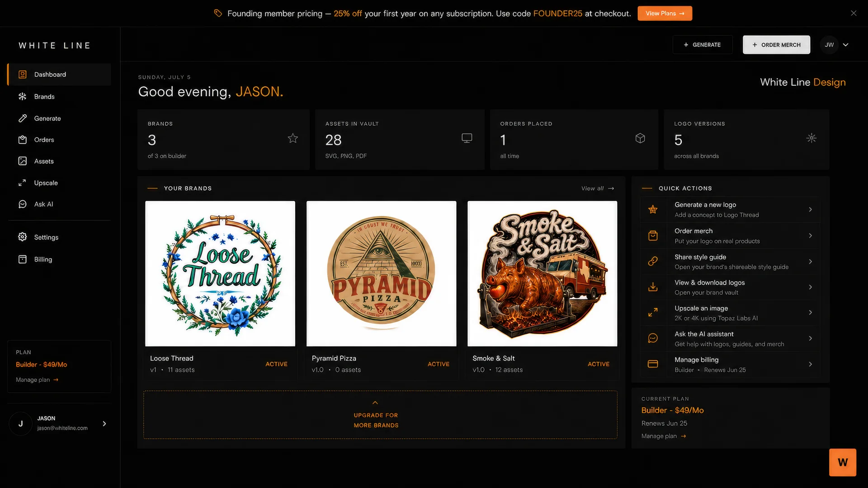Image resolution: width=868 pixels, height=488 pixels.
Task: Click the J avatar in the sidebar footer
Action: point(20,423)
